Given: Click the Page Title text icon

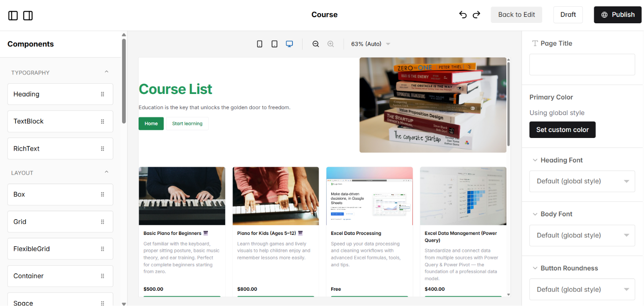Looking at the screenshot, I should pyautogui.click(x=535, y=44).
